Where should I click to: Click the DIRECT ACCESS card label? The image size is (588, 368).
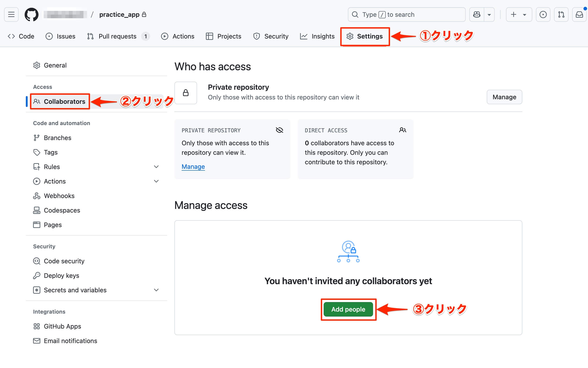(x=326, y=131)
